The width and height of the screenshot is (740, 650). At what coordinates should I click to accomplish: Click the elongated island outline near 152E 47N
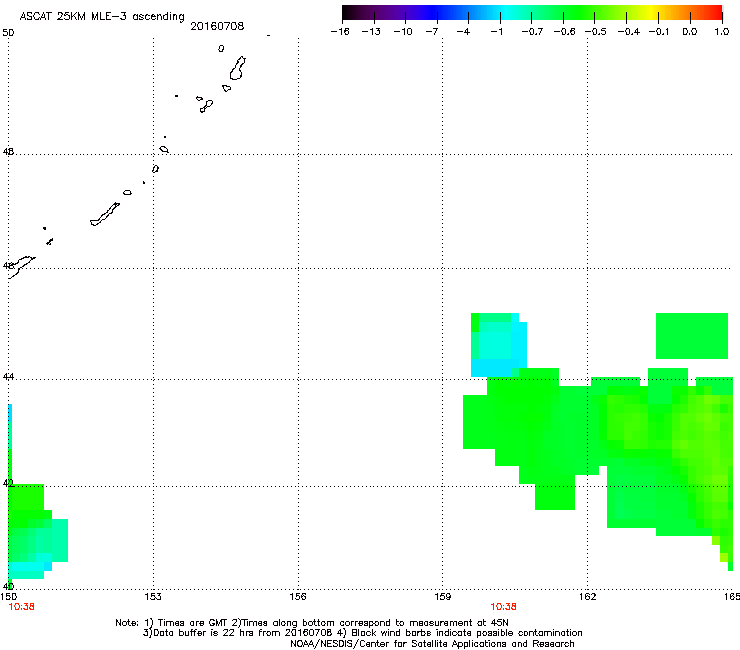tap(105, 214)
